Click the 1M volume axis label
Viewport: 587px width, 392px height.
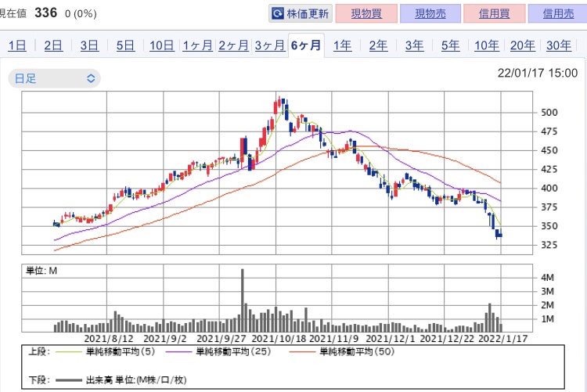[547, 319]
